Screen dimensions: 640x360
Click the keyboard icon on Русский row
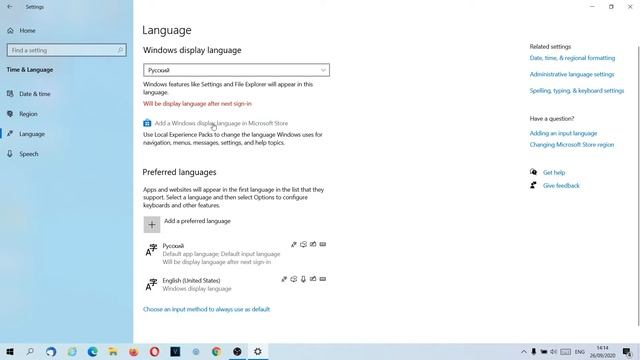tap(323, 244)
